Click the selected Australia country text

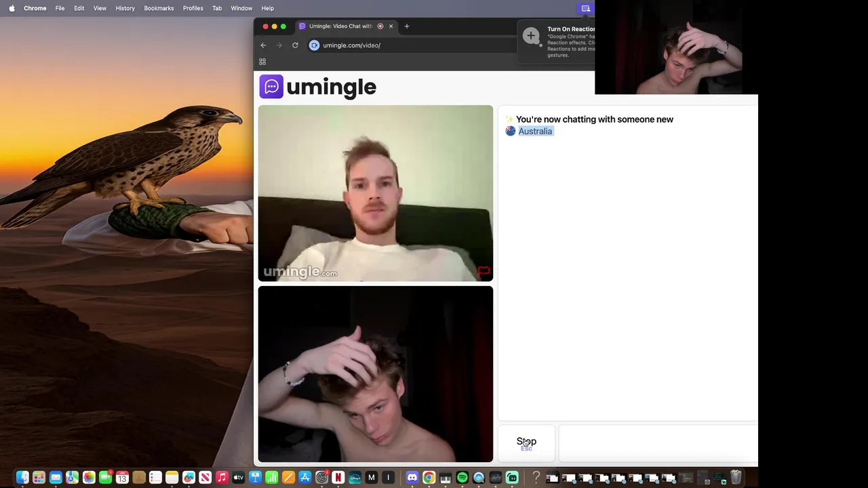click(535, 131)
